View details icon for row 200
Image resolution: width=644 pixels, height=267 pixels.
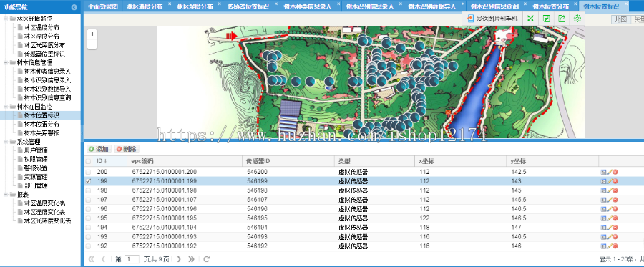pos(603,172)
